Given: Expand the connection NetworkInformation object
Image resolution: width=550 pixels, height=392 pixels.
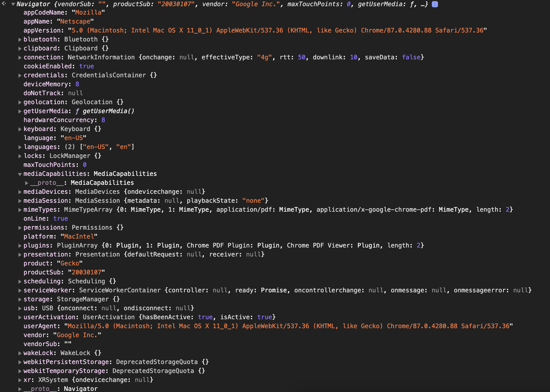Looking at the screenshot, I should 20,57.
